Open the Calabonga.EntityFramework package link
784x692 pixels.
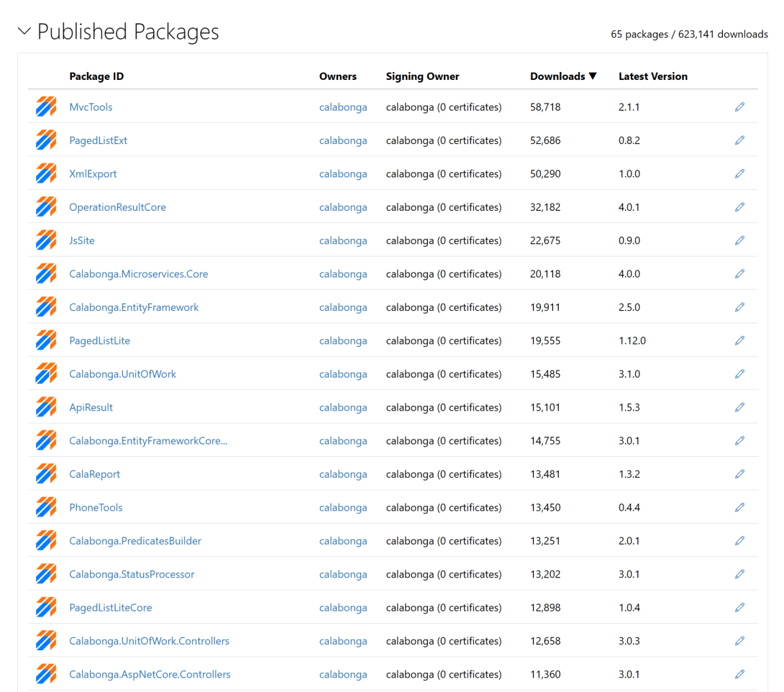pyautogui.click(x=134, y=307)
